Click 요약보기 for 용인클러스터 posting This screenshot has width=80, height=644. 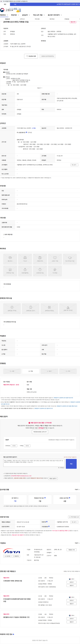(71, 619)
